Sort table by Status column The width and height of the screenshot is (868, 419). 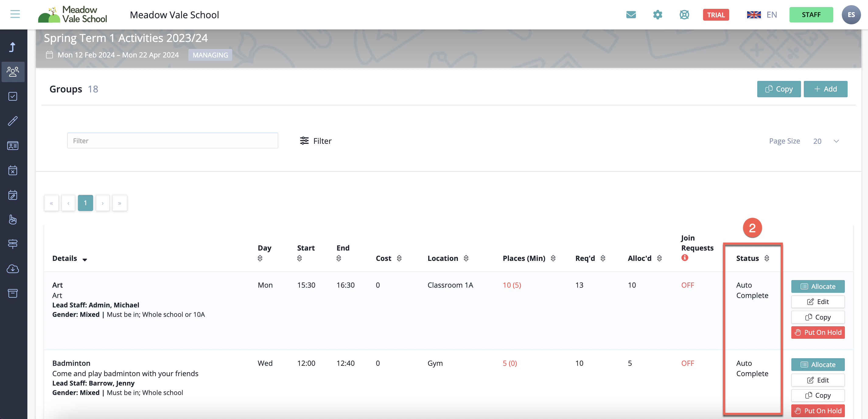point(767,258)
